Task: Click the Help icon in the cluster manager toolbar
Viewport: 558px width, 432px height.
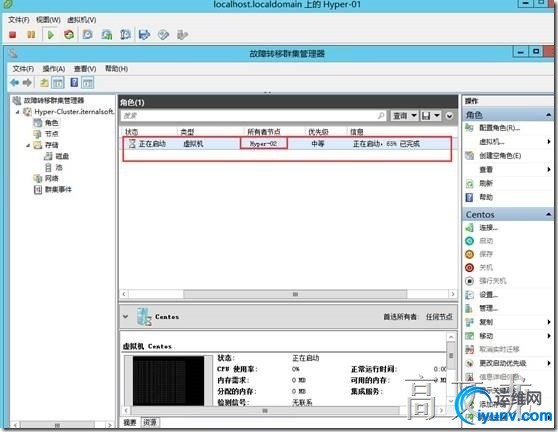Action: point(74,83)
